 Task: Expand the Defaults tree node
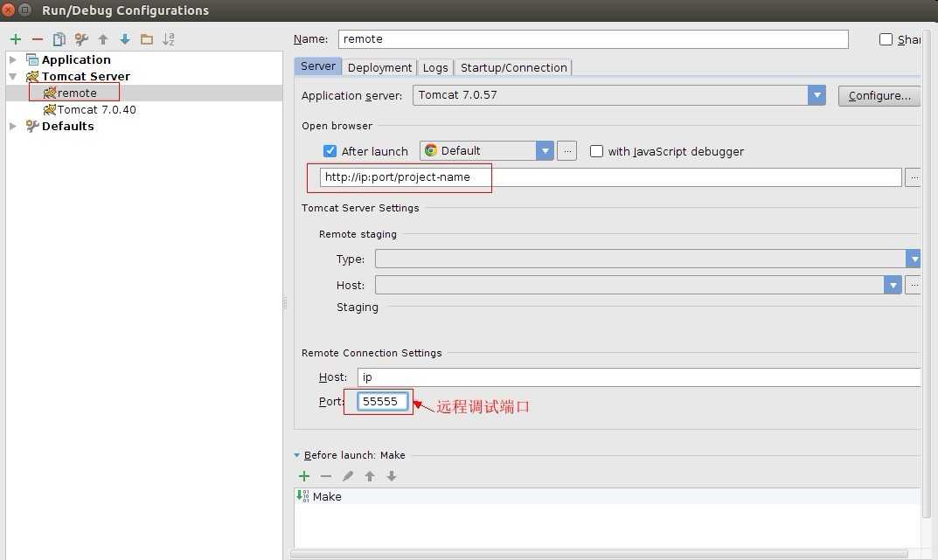pos(12,126)
